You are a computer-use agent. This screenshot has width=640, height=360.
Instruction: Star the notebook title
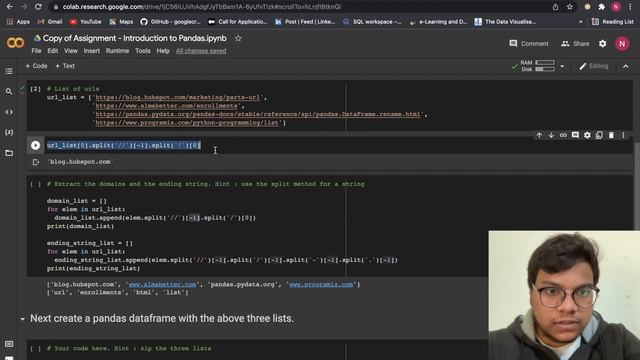(238, 38)
